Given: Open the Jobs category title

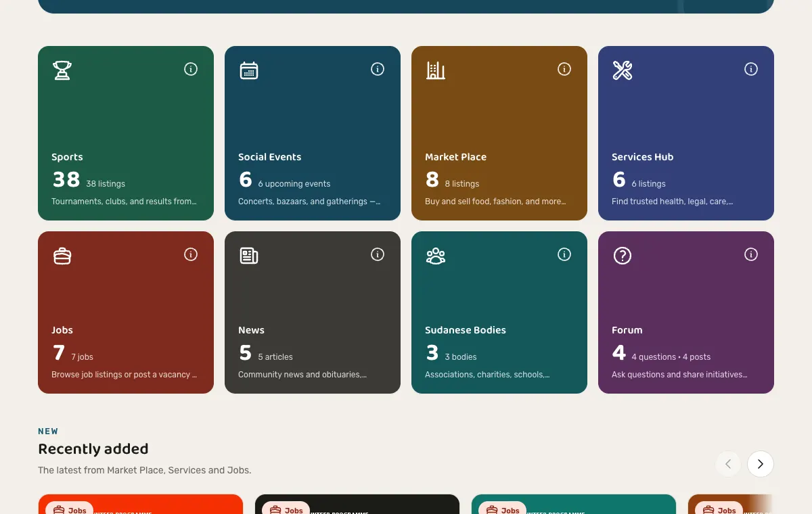Looking at the screenshot, I should coord(62,330).
